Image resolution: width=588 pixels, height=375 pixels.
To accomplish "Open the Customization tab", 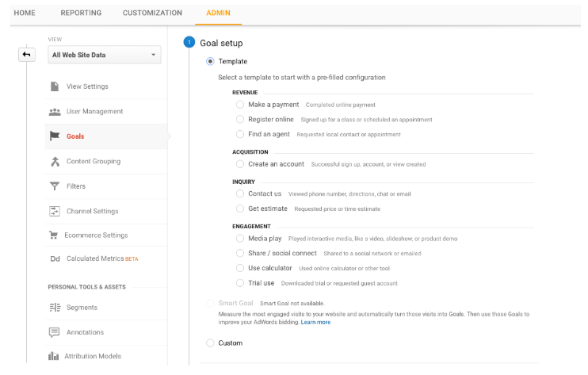I will [152, 13].
